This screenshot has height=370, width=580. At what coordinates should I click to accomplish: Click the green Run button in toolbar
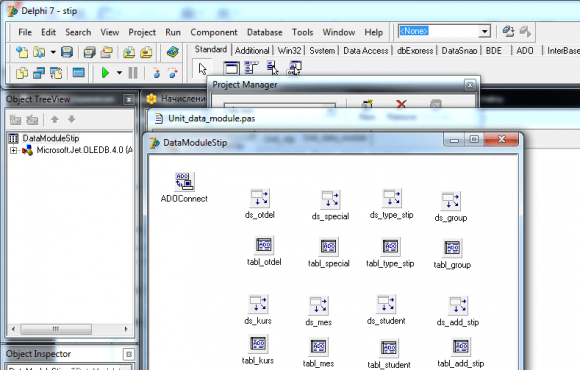click(x=105, y=73)
